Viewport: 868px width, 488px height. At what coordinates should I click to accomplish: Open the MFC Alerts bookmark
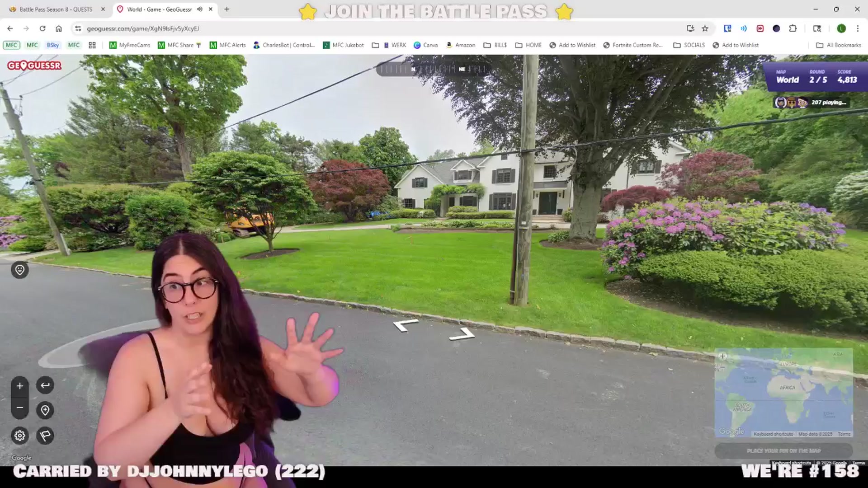228,45
